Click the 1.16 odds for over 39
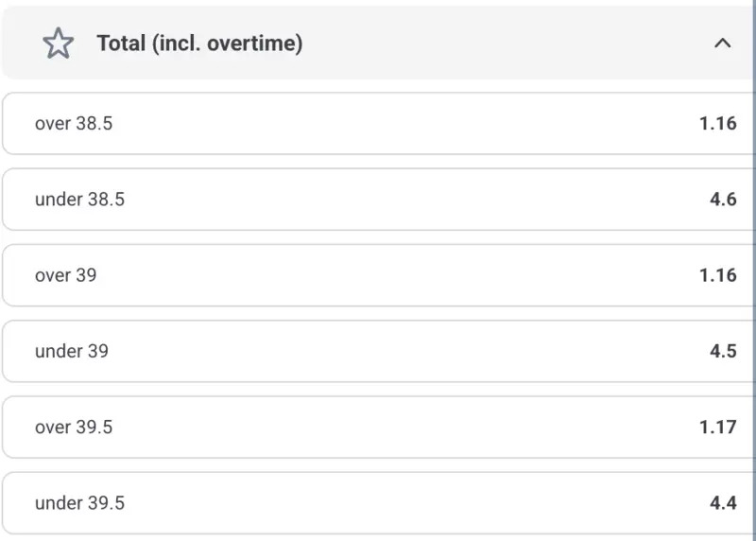 click(717, 275)
